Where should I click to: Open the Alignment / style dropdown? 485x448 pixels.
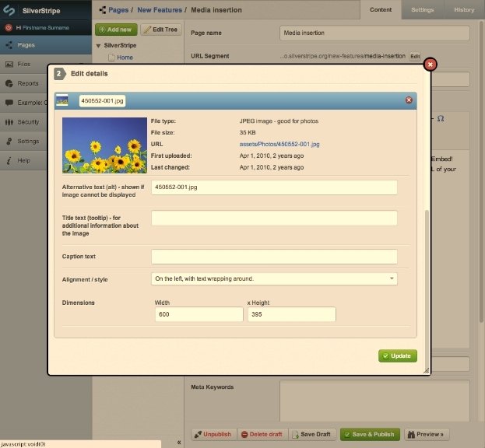click(x=274, y=278)
